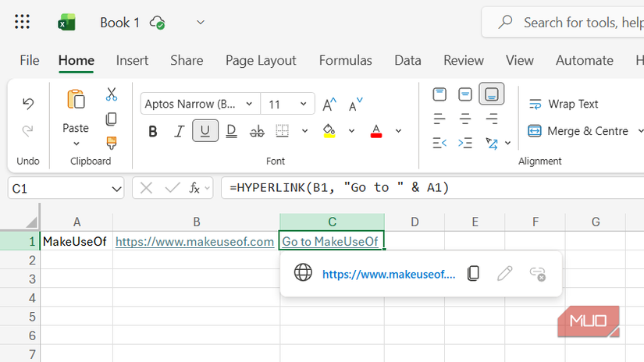Confirm formula entry with checkmark
644x362 pixels.
172,188
